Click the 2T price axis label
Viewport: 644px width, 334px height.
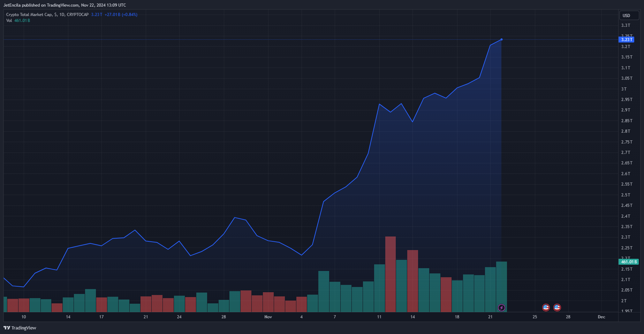(x=624, y=301)
